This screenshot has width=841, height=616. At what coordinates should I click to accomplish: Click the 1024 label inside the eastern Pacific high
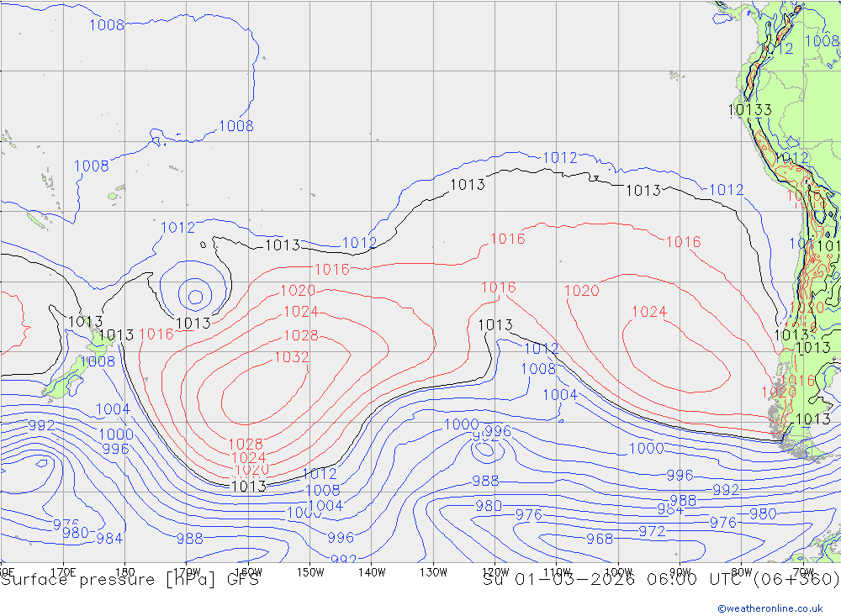(x=649, y=312)
